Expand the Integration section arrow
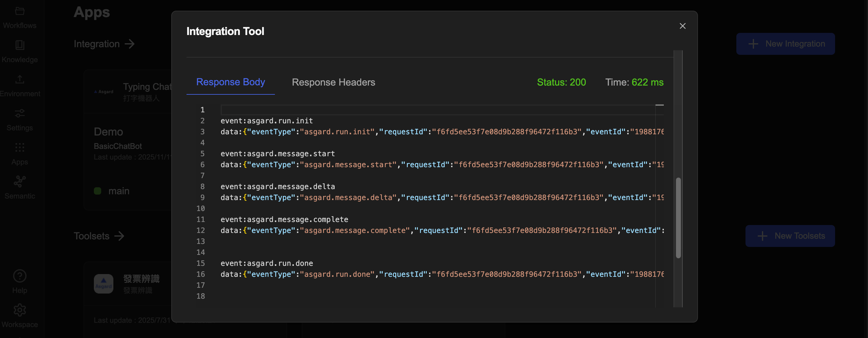The image size is (868, 338). (x=130, y=44)
